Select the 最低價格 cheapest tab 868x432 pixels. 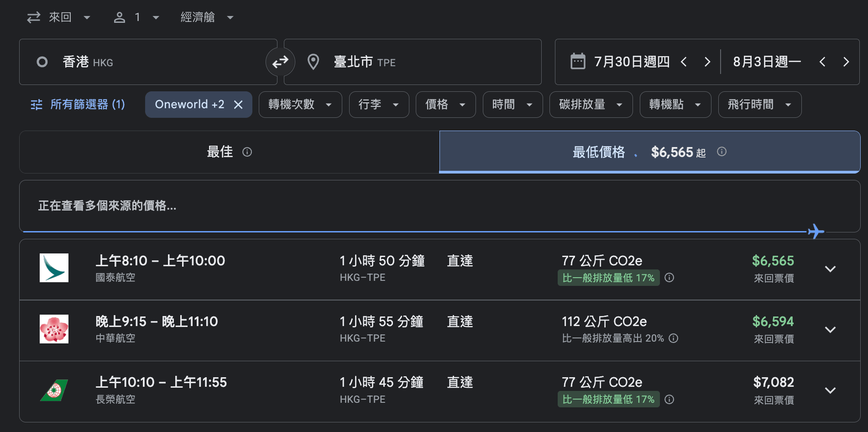tap(649, 152)
